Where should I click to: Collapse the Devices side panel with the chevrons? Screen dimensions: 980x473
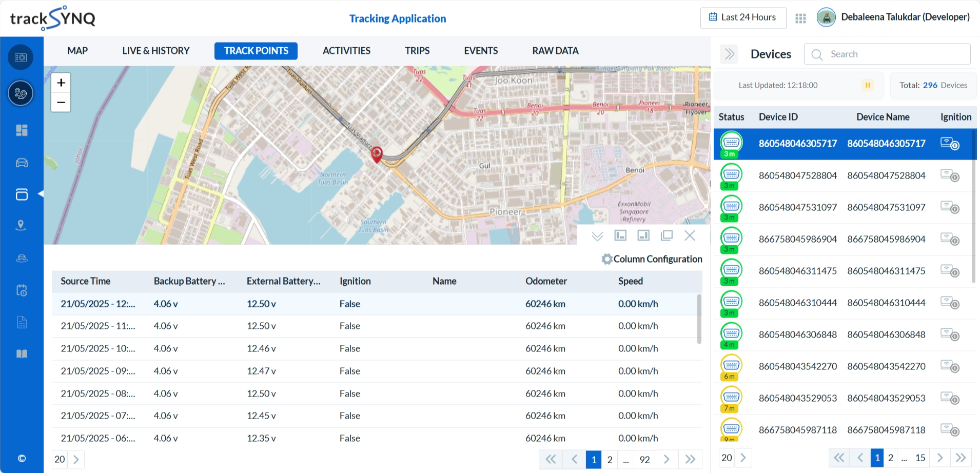coord(729,54)
